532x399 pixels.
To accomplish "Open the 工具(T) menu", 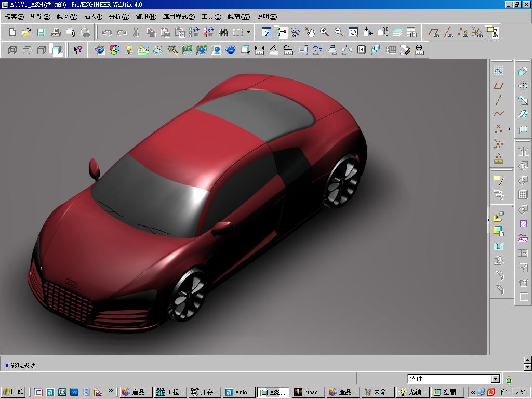I will (211, 16).
